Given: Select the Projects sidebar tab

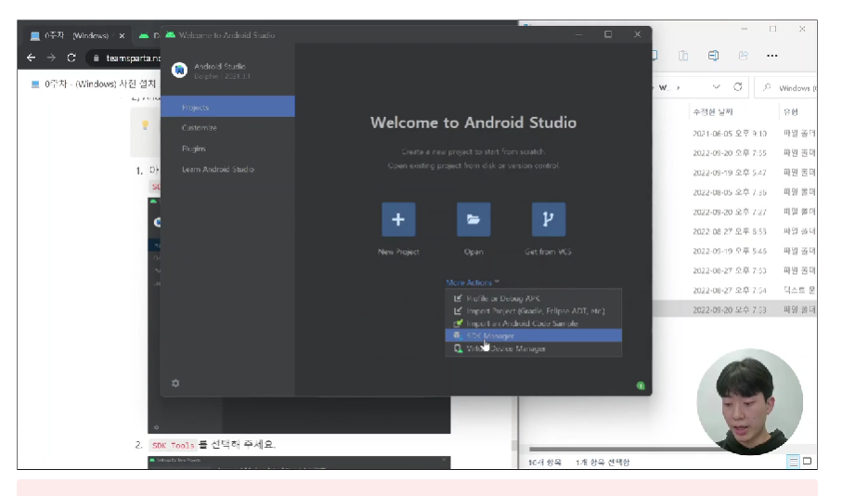Looking at the screenshot, I should (227, 107).
